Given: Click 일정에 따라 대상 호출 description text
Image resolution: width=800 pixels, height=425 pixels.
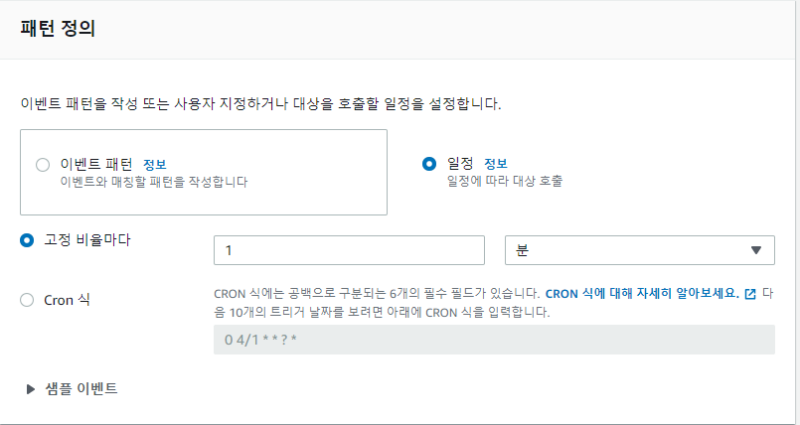Looking at the screenshot, I should (x=505, y=182).
